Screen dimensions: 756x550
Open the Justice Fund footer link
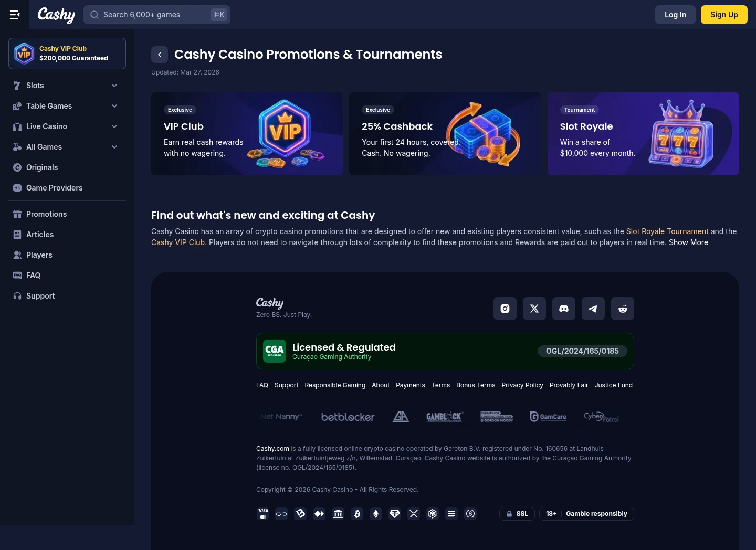[x=614, y=385]
